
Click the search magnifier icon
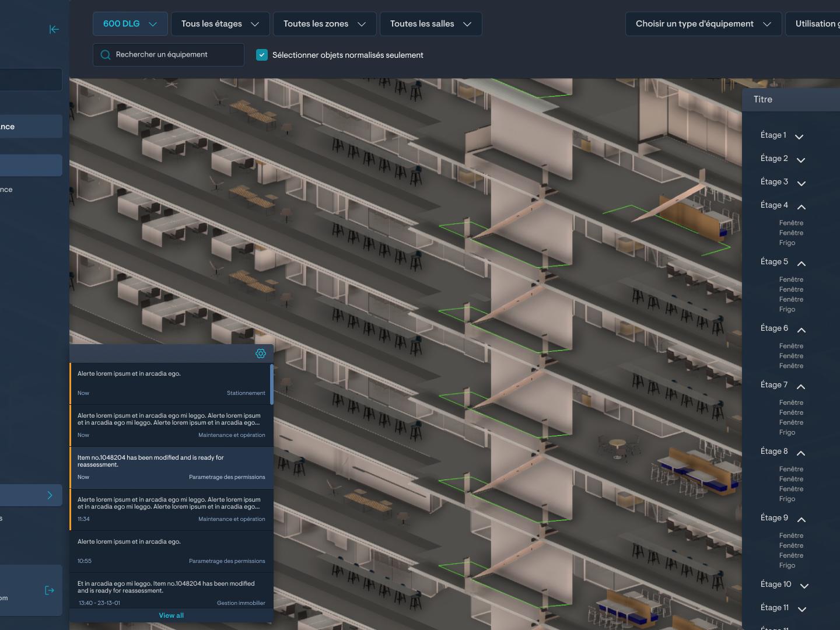click(x=106, y=55)
